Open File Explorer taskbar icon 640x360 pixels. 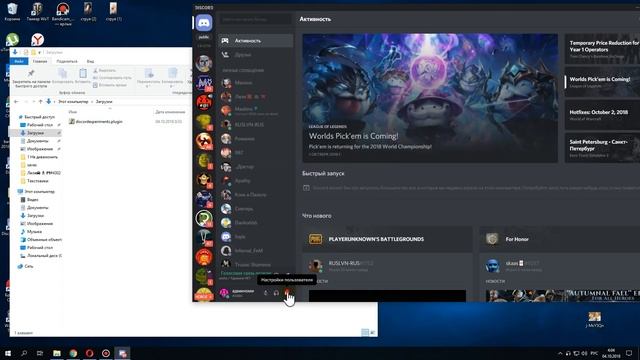coord(57,353)
